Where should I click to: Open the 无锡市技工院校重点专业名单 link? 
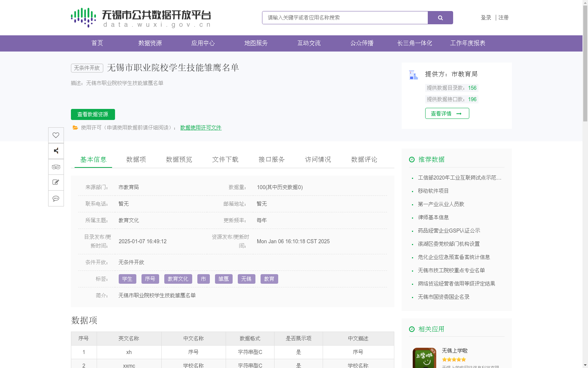tap(451, 270)
